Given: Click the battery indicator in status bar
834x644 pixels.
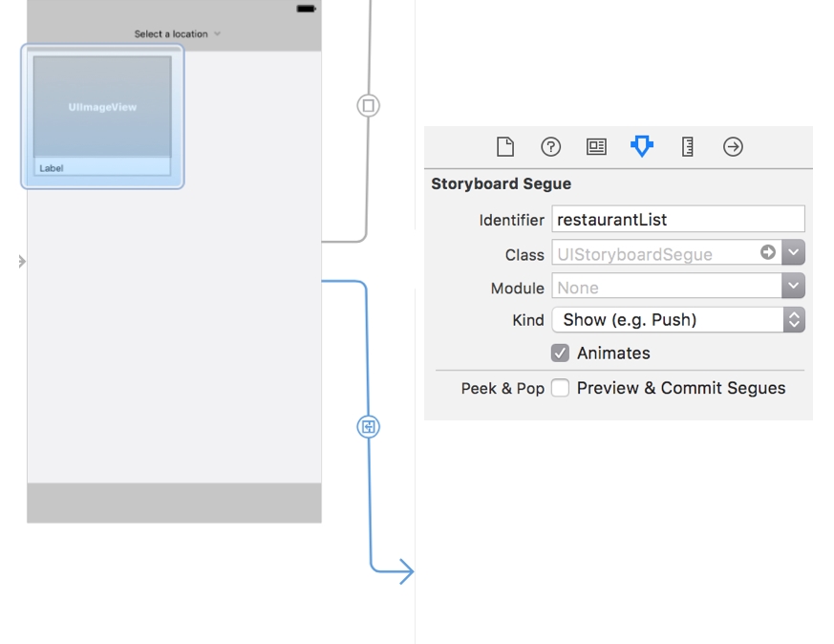Looking at the screenshot, I should 307,9.
